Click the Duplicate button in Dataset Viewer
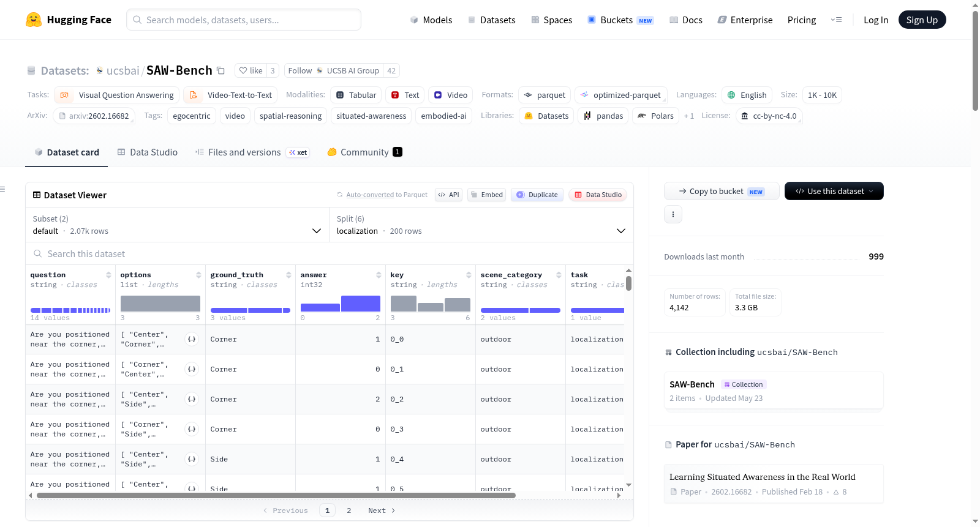 pos(537,195)
